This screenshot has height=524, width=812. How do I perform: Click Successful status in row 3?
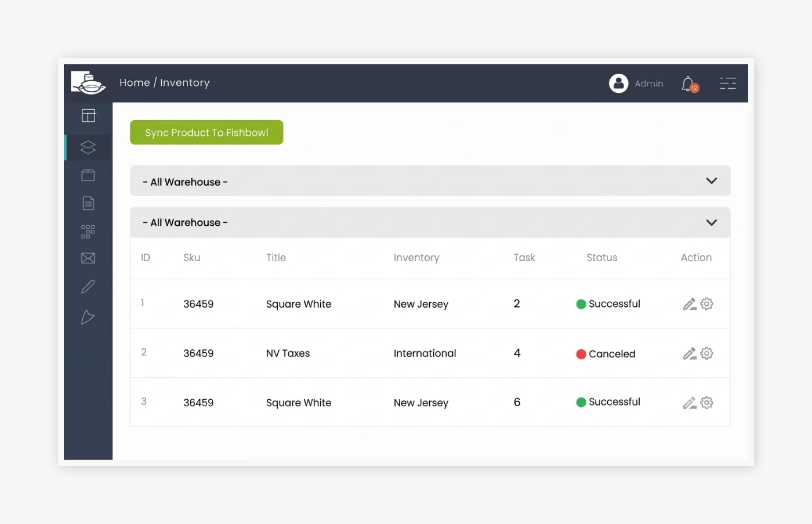point(608,402)
